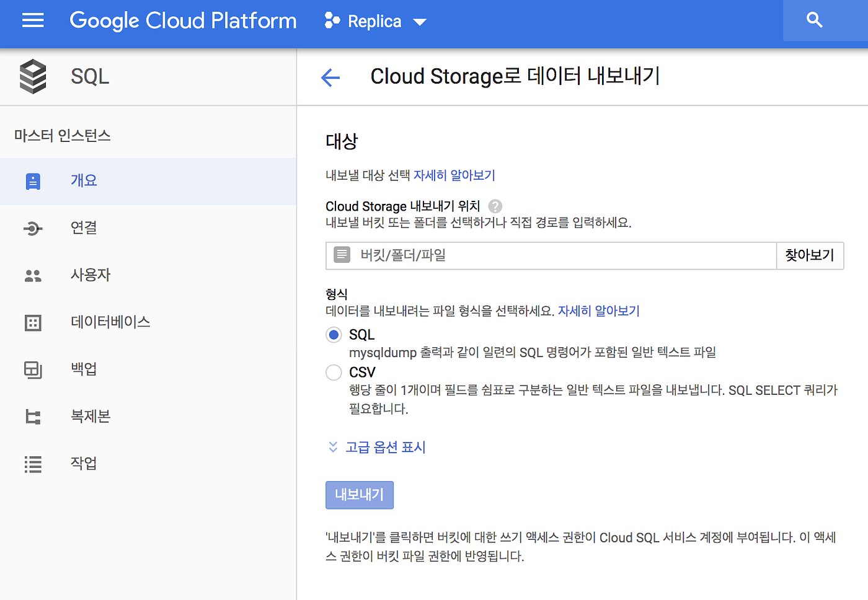Select the 복제본 replicas icon
The image size is (868, 600).
(x=32, y=417)
